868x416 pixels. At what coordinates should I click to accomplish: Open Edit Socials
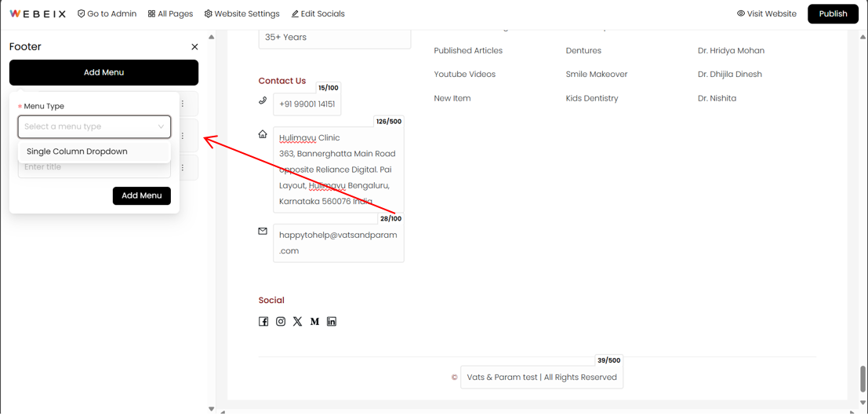click(x=318, y=14)
